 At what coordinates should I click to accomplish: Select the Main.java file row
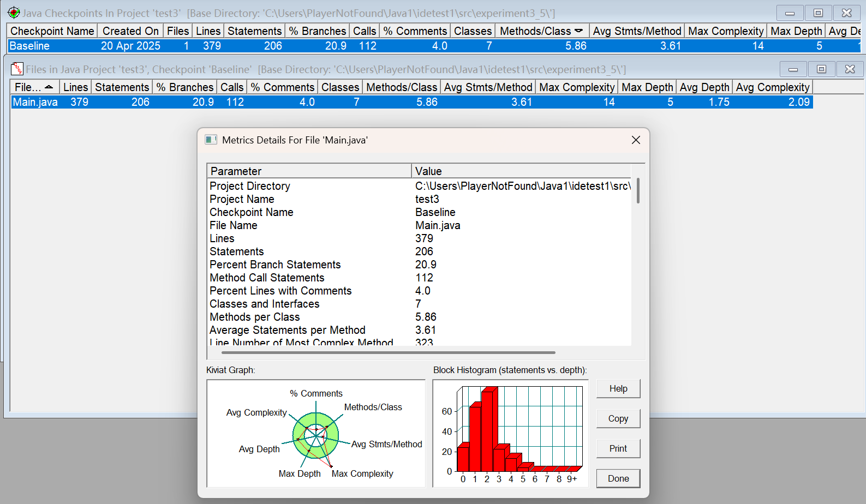pos(412,102)
